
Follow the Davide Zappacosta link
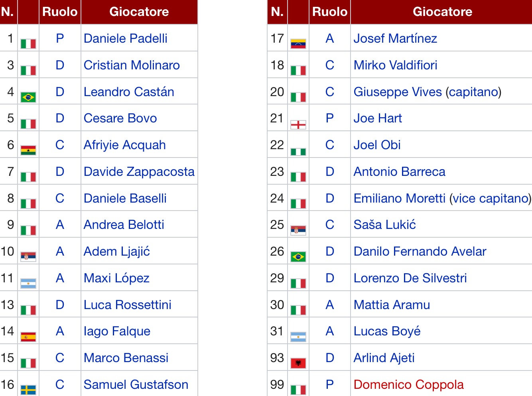139,171
